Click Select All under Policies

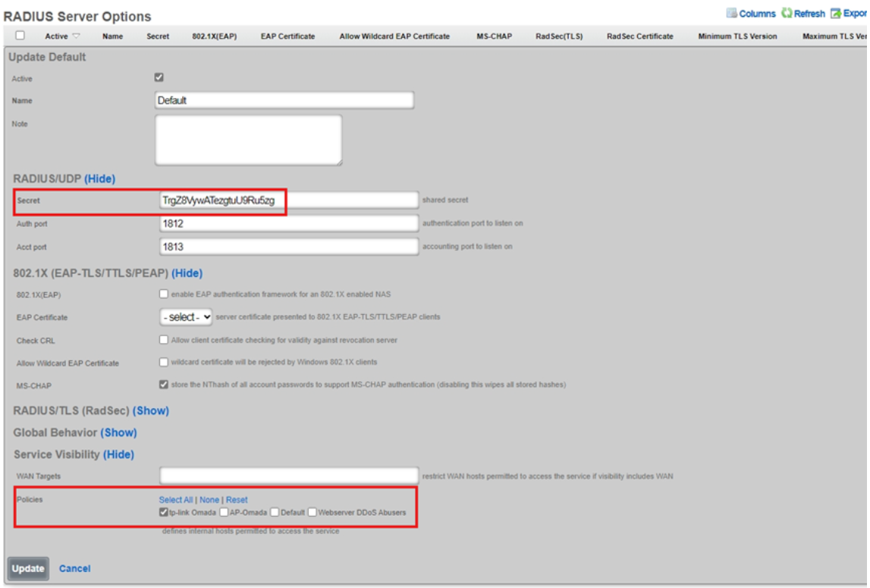point(176,500)
